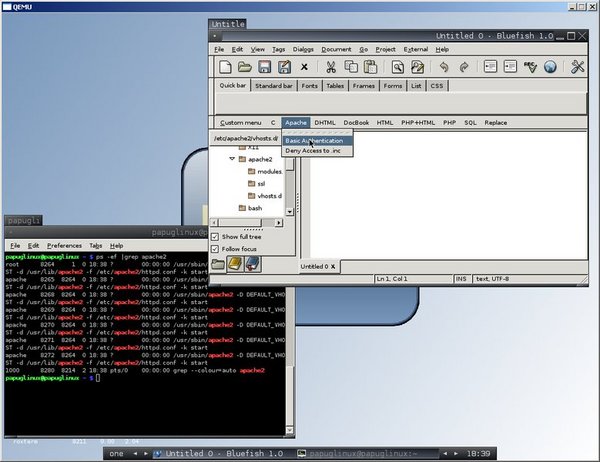Open the PHP+HTML custom menu dropdown

tap(418, 122)
